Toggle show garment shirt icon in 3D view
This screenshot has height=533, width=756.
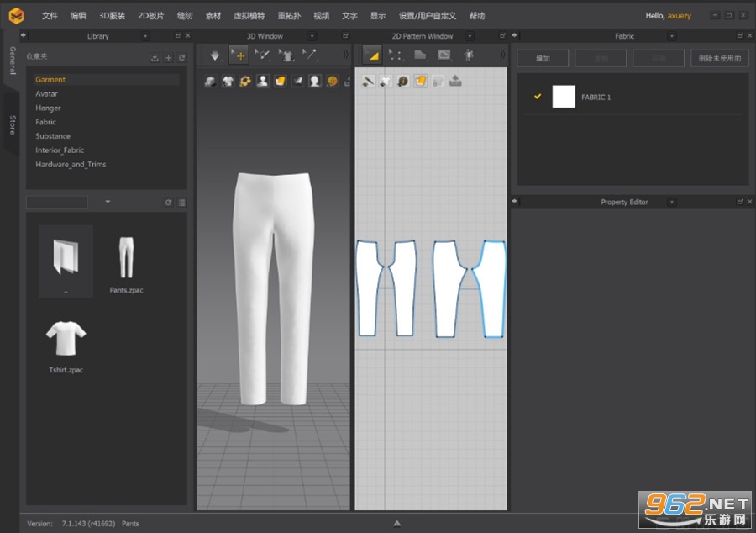point(228,81)
